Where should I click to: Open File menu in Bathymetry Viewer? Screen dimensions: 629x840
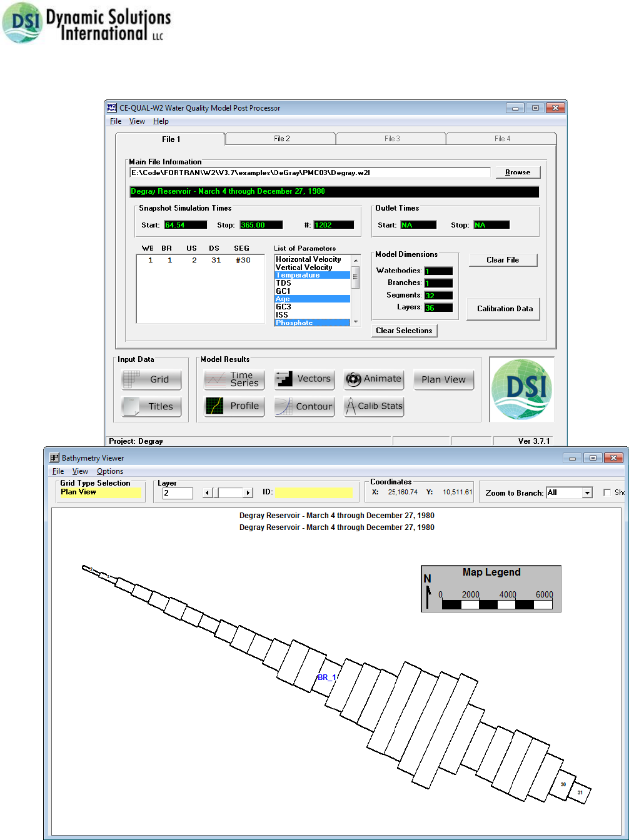[x=58, y=471]
